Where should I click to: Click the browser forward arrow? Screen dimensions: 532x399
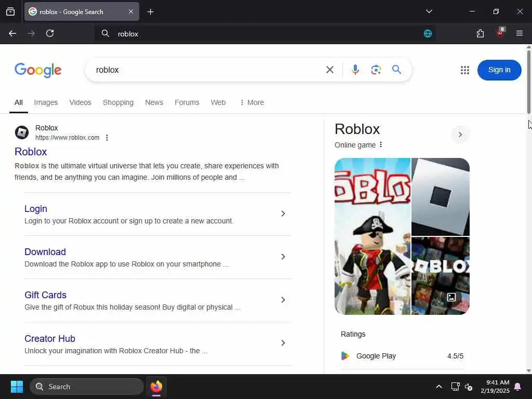[31, 34]
